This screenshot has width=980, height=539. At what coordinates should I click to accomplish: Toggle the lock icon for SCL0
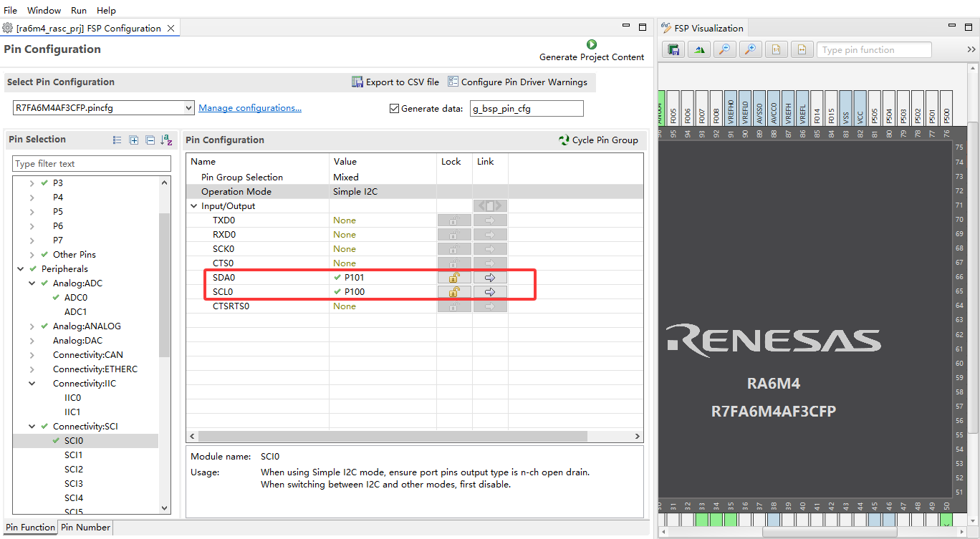[x=454, y=292]
